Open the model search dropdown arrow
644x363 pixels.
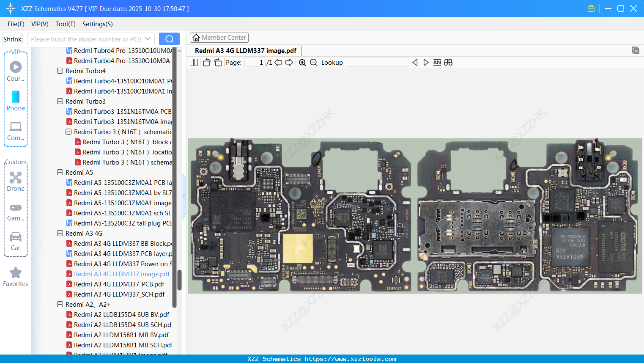[x=148, y=38]
